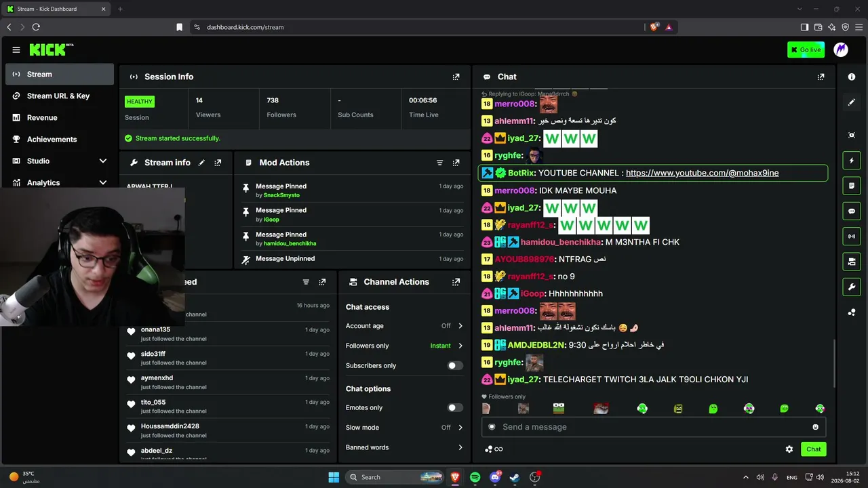Click iyad_27 username in the last chat message
Image resolution: width=868 pixels, height=488 pixels.
click(x=523, y=380)
